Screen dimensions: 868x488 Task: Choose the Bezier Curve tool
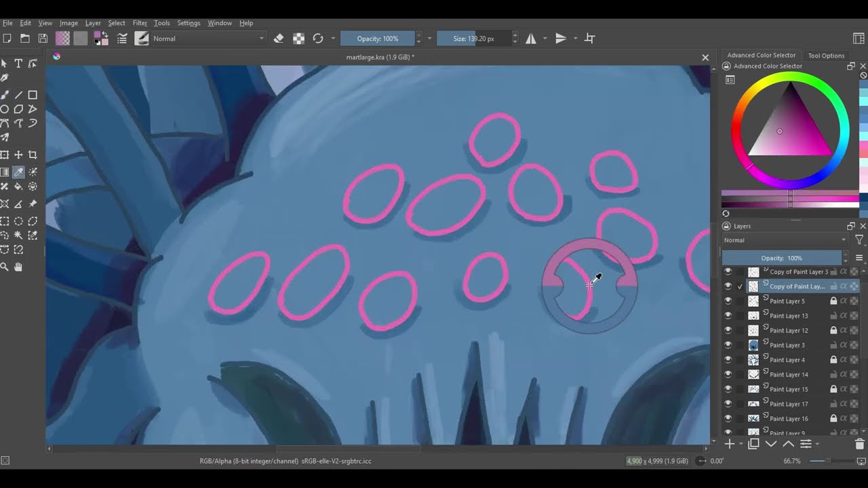pos(4,123)
